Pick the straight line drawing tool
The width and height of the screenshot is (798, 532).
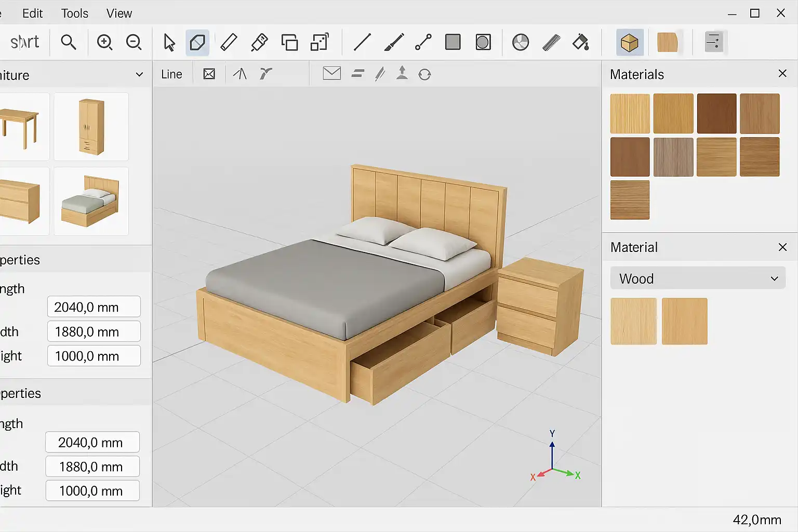click(362, 42)
